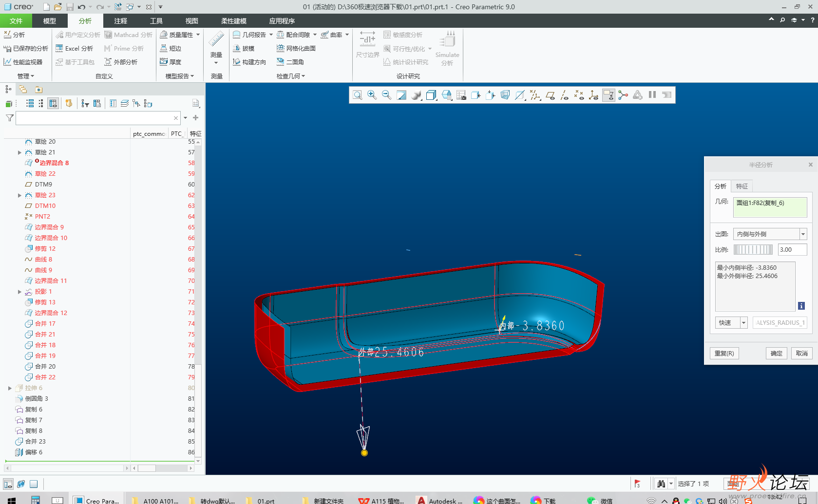This screenshot has height=504, width=818.
Task: Switch to the 注释 ribbon tab
Action: pos(120,21)
